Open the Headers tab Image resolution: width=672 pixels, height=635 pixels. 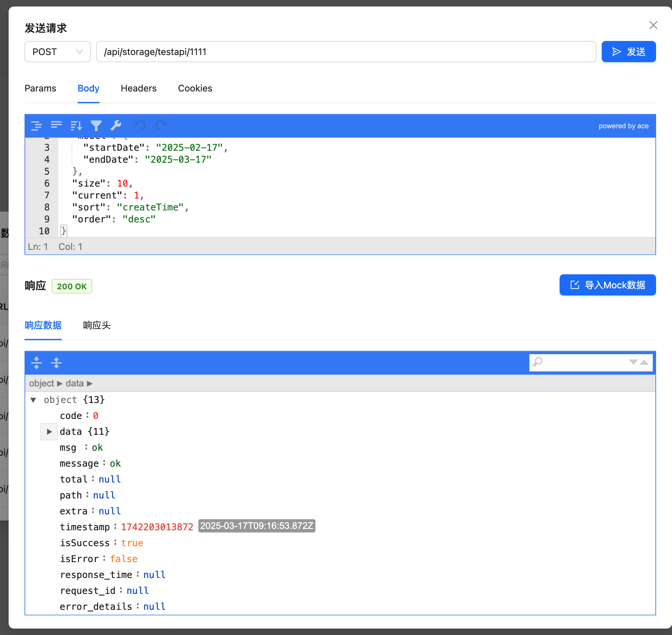[x=139, y=88]
